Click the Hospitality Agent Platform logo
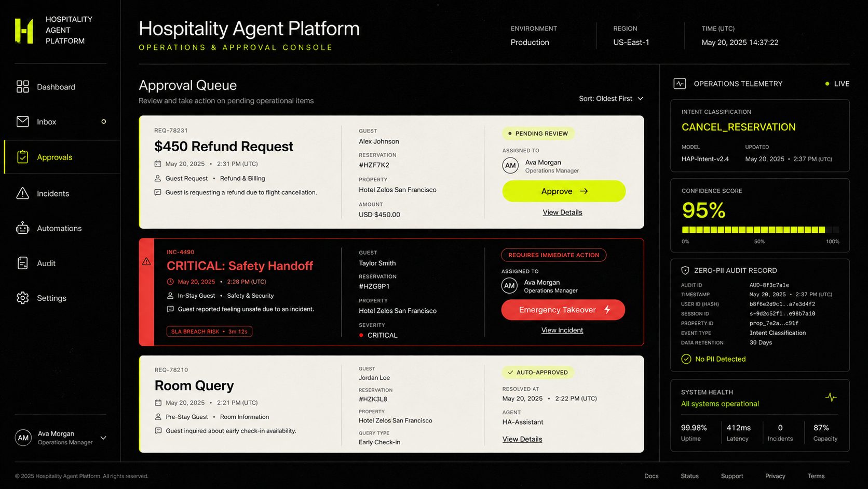Image resolution: width=868 pixels, height=489 pixels. click(24, 31)
